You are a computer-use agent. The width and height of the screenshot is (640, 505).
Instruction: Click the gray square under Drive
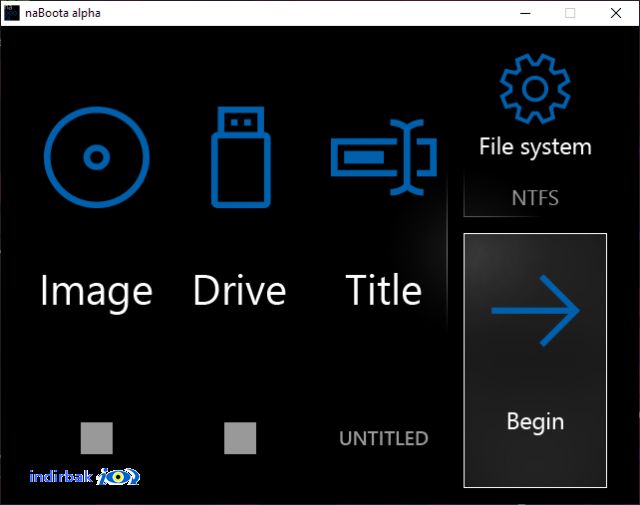pos(240,438)
